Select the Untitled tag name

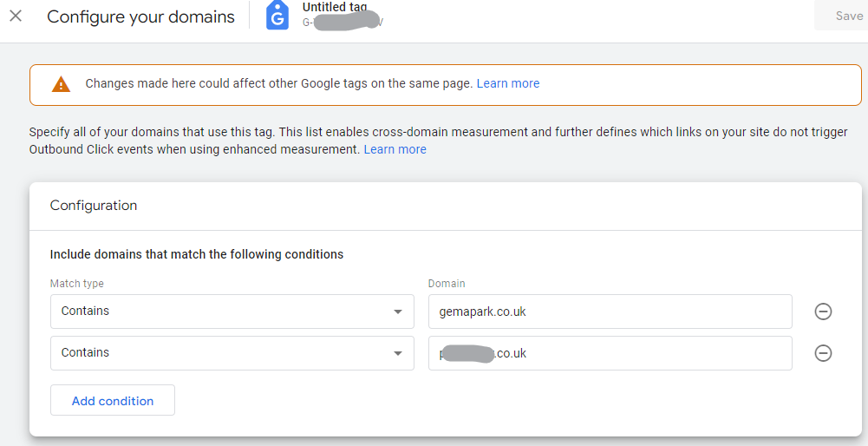tap(335, 7)
